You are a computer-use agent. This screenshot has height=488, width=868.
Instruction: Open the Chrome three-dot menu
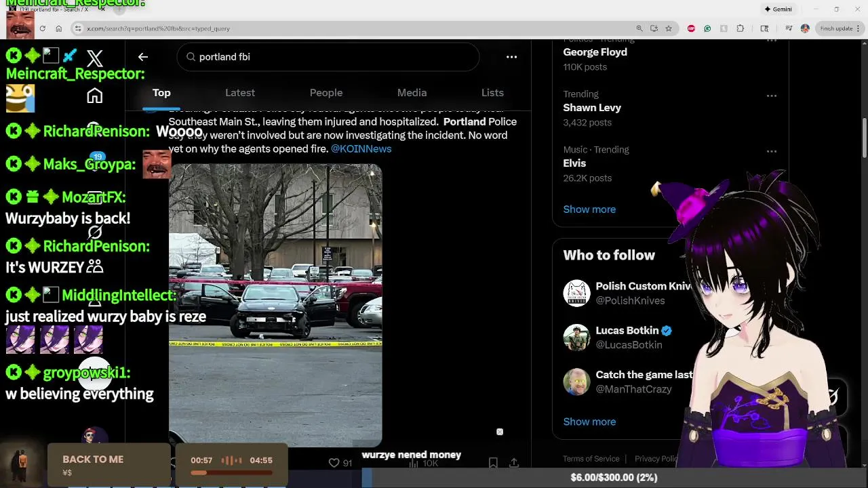pos(859,28)
